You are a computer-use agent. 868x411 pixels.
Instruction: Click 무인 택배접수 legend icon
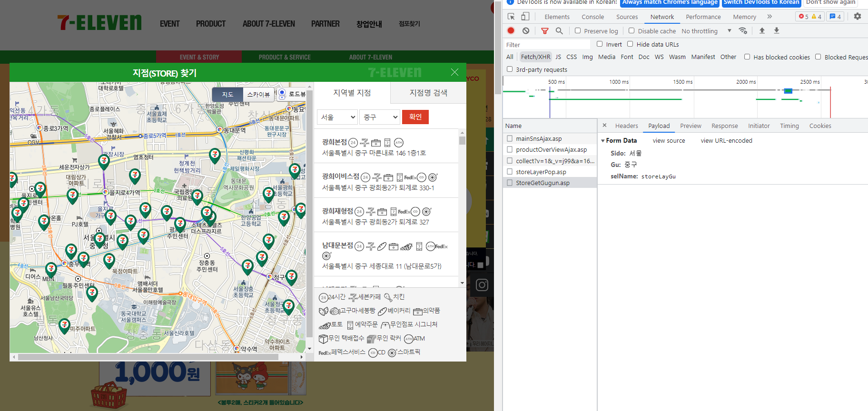[x=323, y=339]
